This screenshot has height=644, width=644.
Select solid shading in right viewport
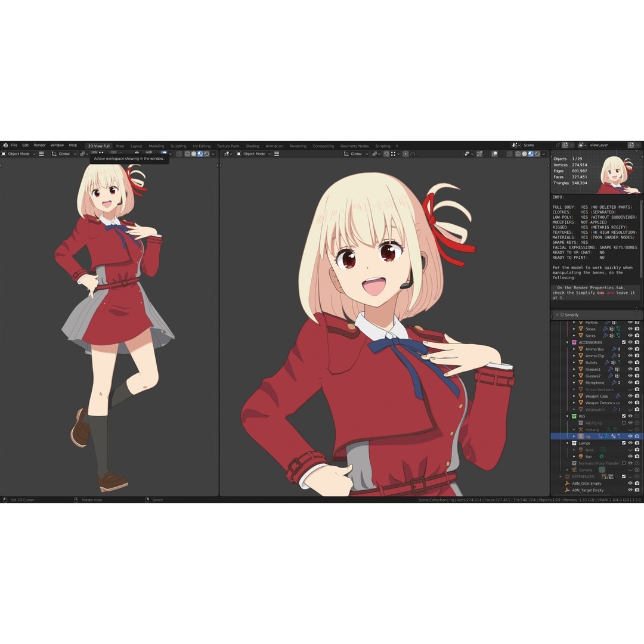point(525,154)
